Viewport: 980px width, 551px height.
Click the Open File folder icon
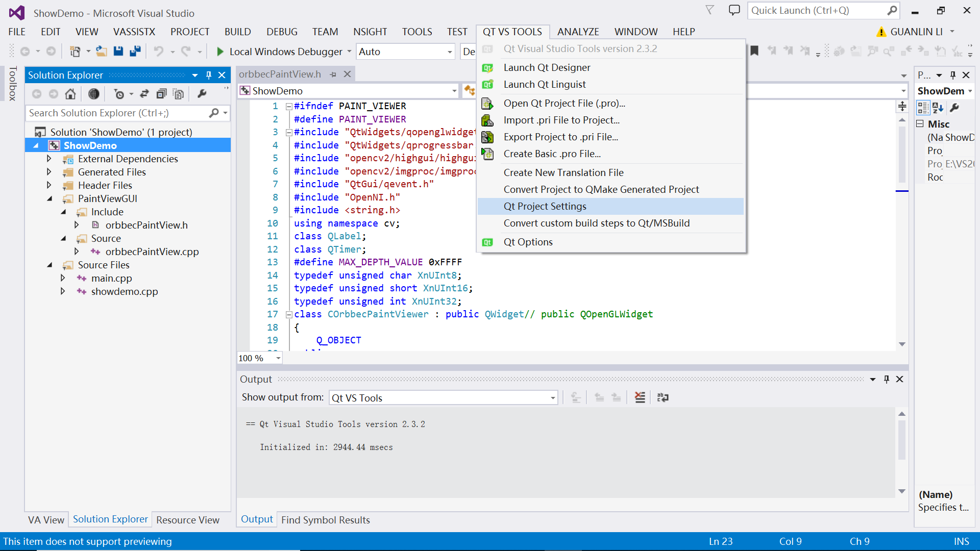[102, 51]
